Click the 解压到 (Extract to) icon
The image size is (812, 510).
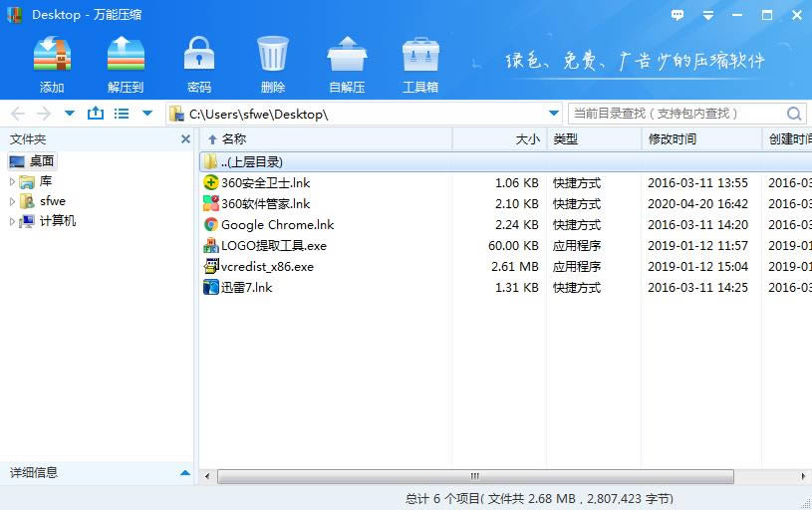[126, 54]
